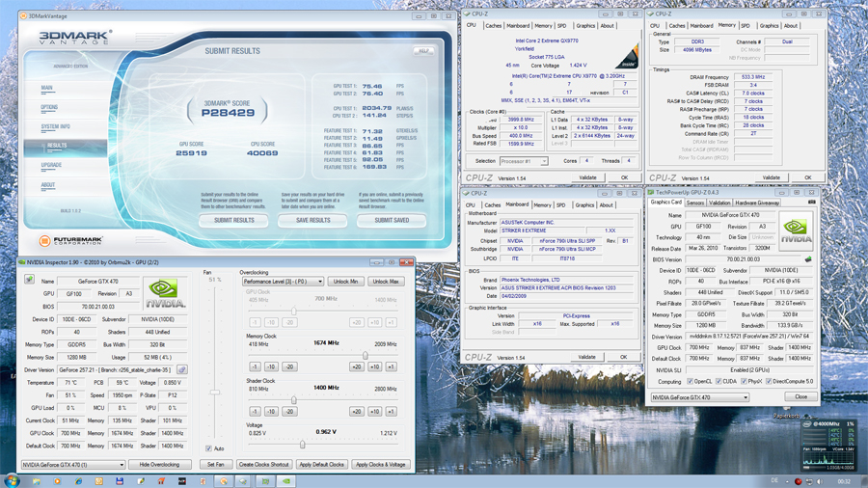Click the 3DMark Vantage taskbar button
The width and height of the screenshot is (868, 488).
point(224,481)
